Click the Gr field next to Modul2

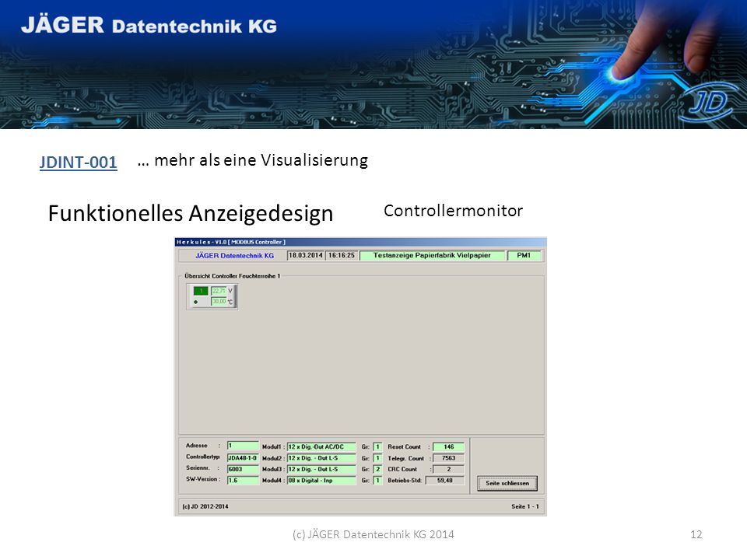tap(377, 458)
